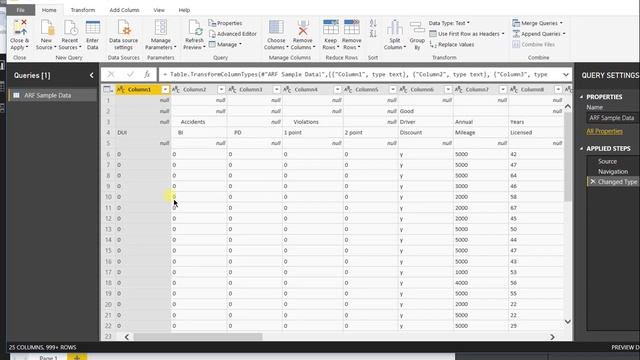This screenshot has width=640, height=360.
Task: Click the 'Violations' cell
Action: tap(312, 122)
